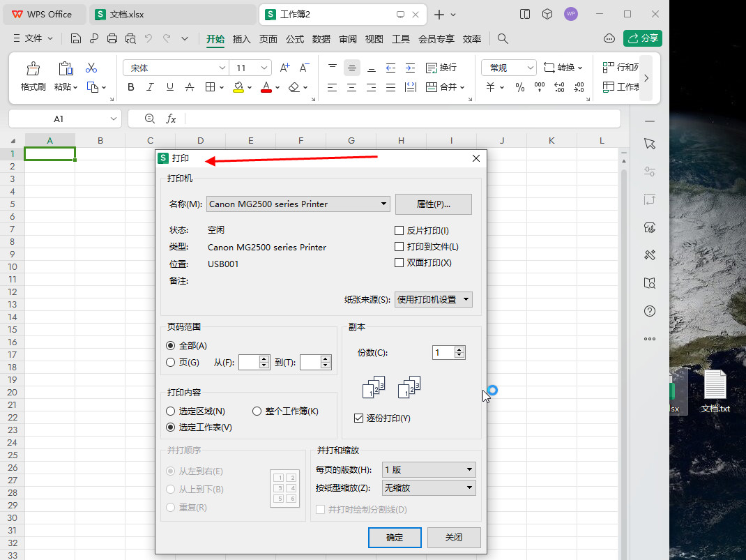
Task: Toggle Underline formatting
Action: coord(170,87)
